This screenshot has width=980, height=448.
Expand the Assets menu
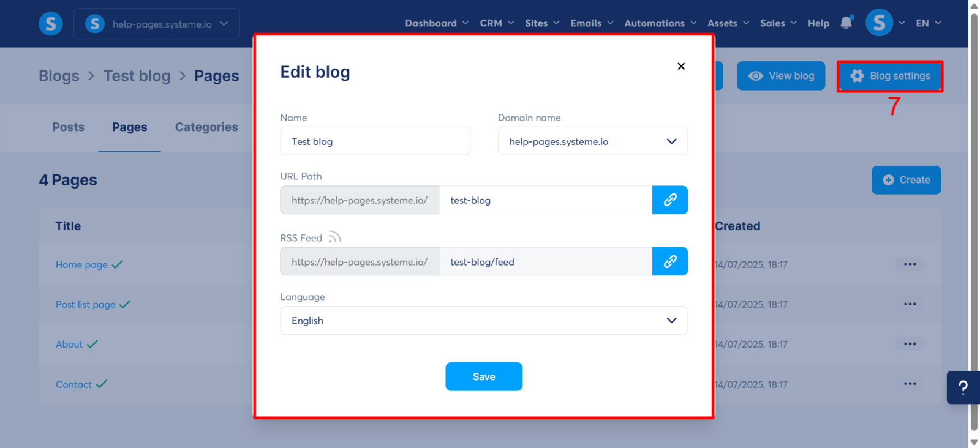pos(728,23)
